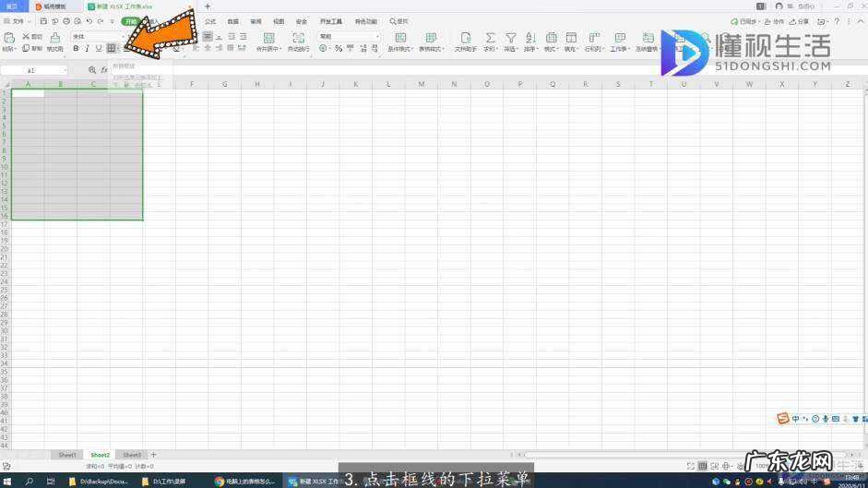This screenshot has height=488, width=868.
Task: Click the horizontal scrollbar
Action: pos(686,455)
